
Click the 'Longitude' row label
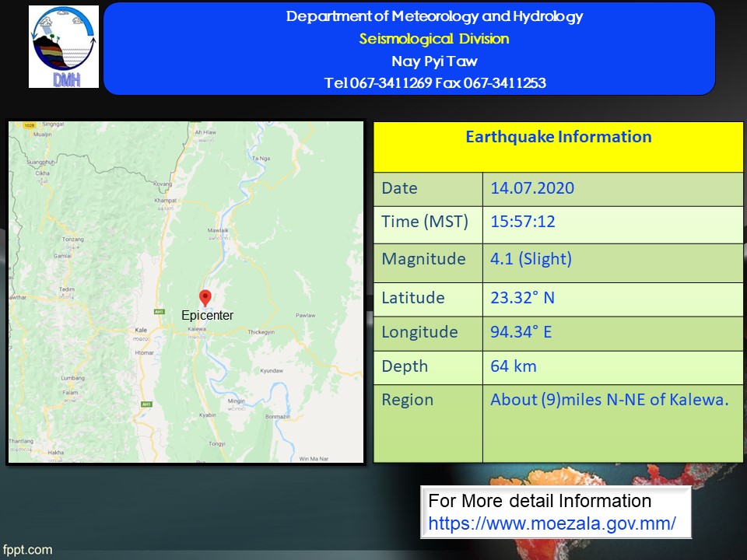click(x=419, y=332)
